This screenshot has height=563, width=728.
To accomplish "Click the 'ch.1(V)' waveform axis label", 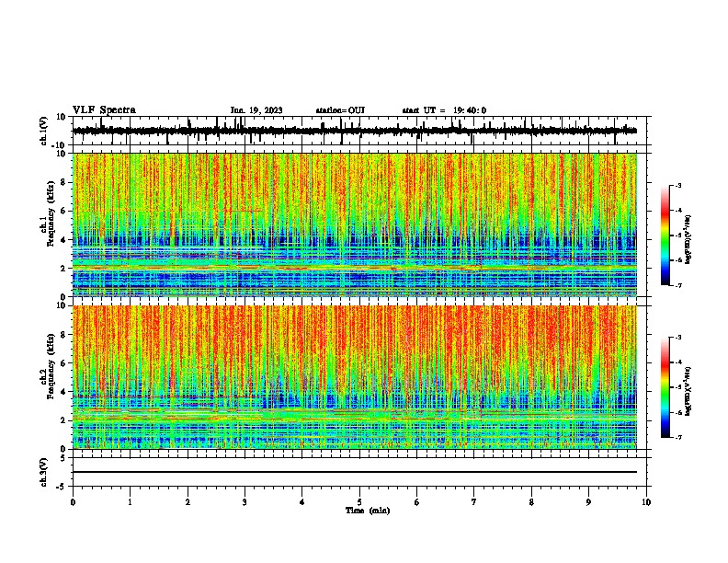I will point(44,131).
